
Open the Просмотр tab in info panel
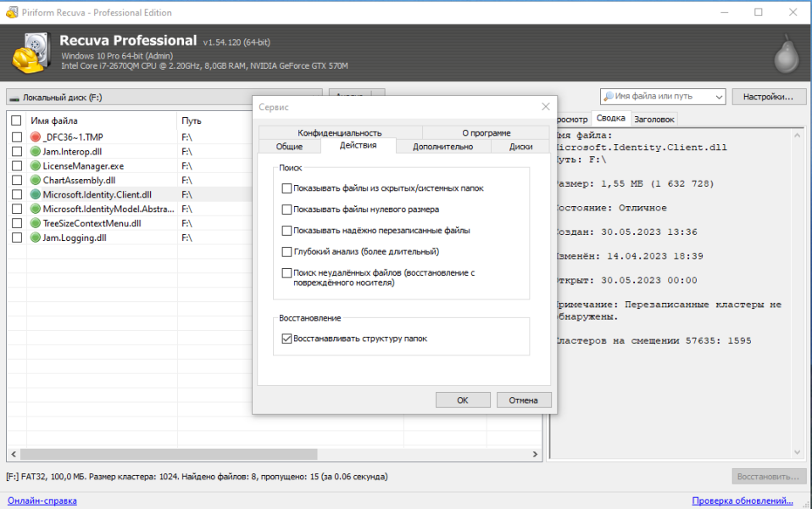(572, 120)
